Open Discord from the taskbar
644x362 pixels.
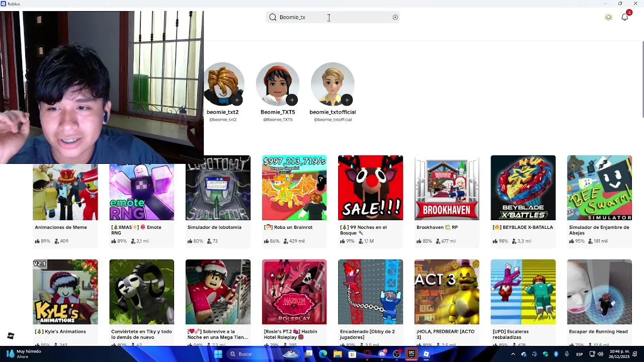click(x=382, y=354)
